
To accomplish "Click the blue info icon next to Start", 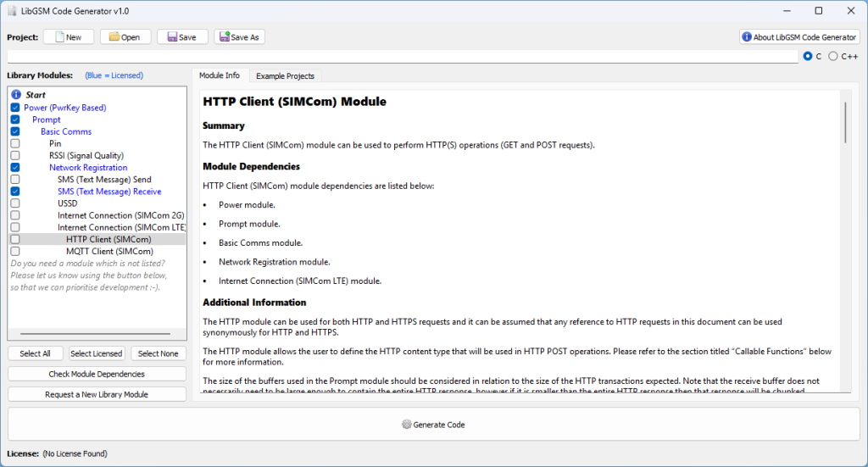I will [16, 95].
